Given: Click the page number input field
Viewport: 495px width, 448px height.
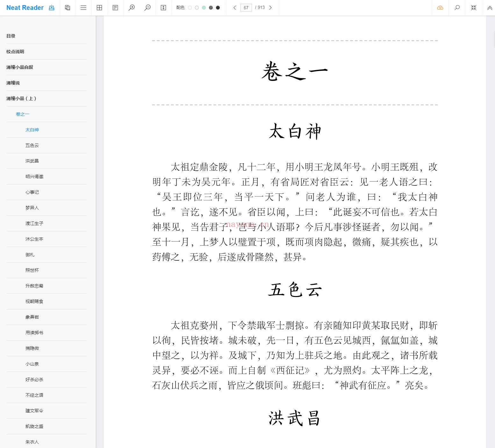Looking at the screenshot, I should 246,8.
